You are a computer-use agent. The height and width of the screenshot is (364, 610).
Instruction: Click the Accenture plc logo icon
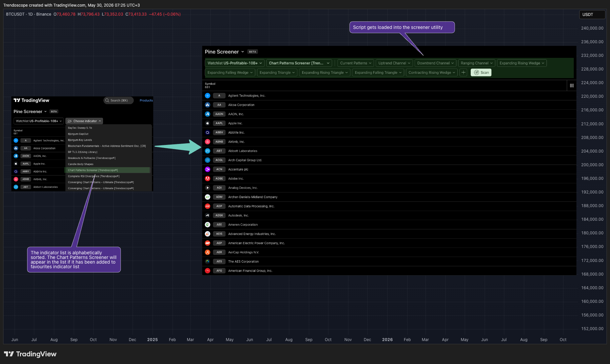pos(207,170)
